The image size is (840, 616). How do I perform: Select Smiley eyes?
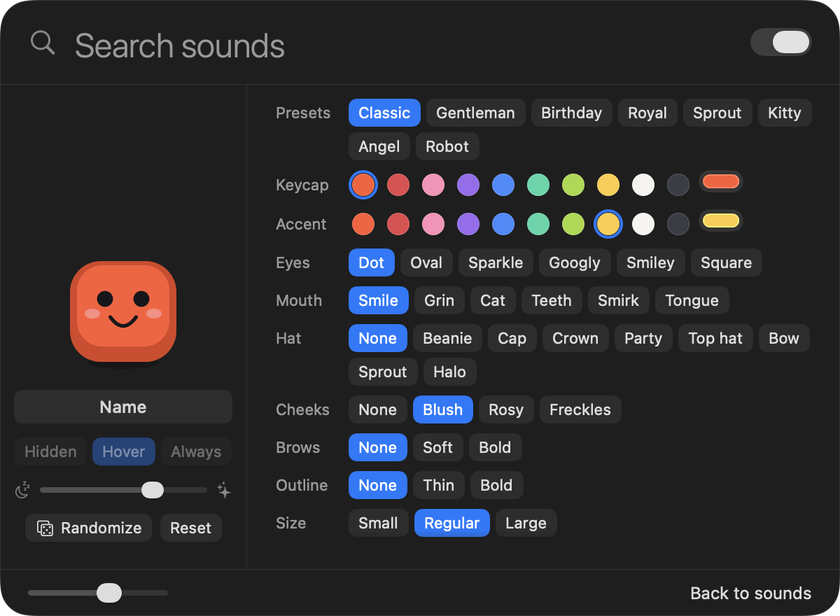[x=651, y=262]
